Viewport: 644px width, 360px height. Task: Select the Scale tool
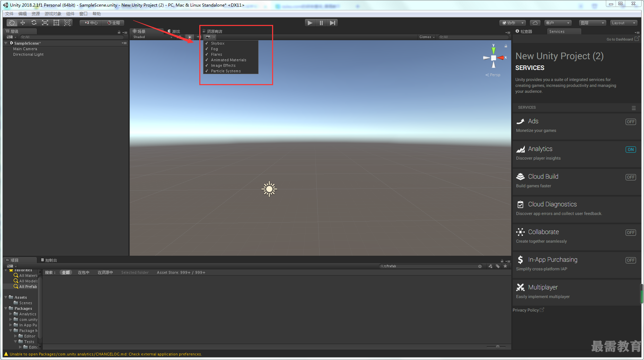click(45, 23)
